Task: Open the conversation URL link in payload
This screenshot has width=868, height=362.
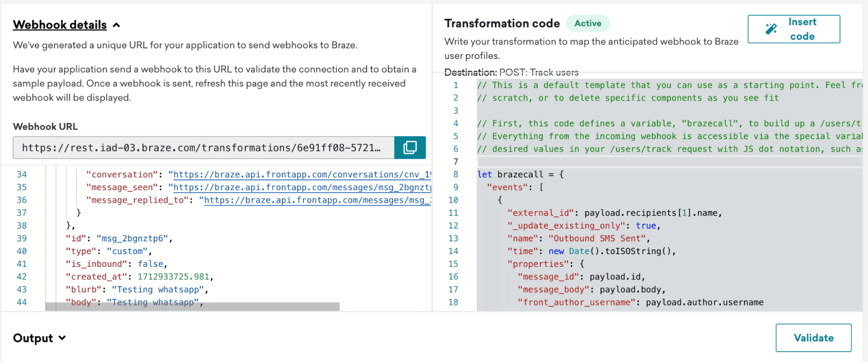Action: tap(301, 175)
